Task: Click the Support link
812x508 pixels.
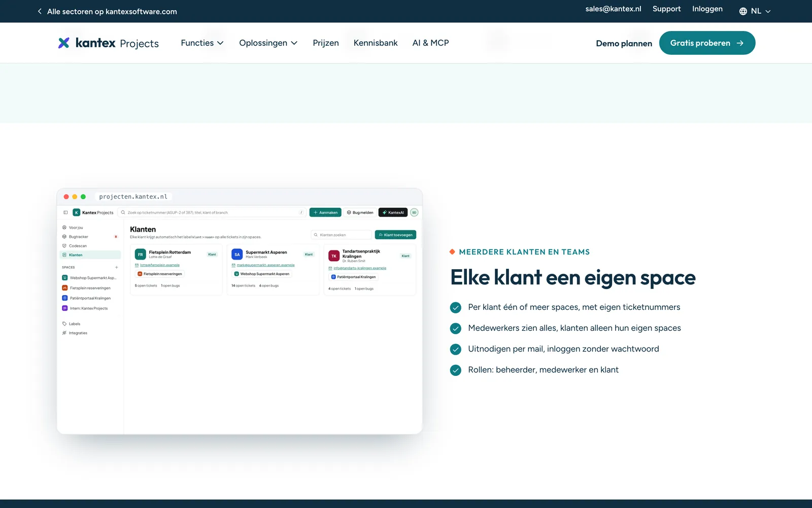Action: [666, 9]
